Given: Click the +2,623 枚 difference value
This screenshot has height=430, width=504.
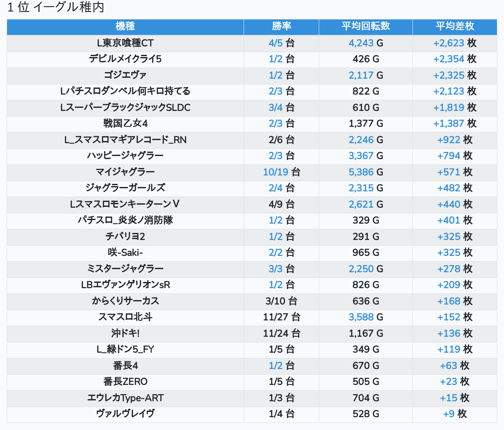Looking at the screenshot, I should pos(455,43).
